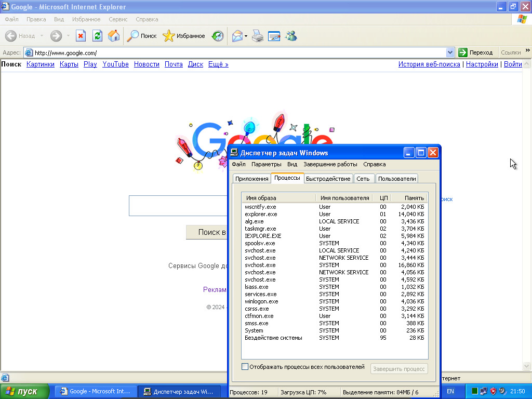This screenshot has width=532, height=399.
Task: Open browsing History icon in toolbar
Action: [x=218, y=36]
